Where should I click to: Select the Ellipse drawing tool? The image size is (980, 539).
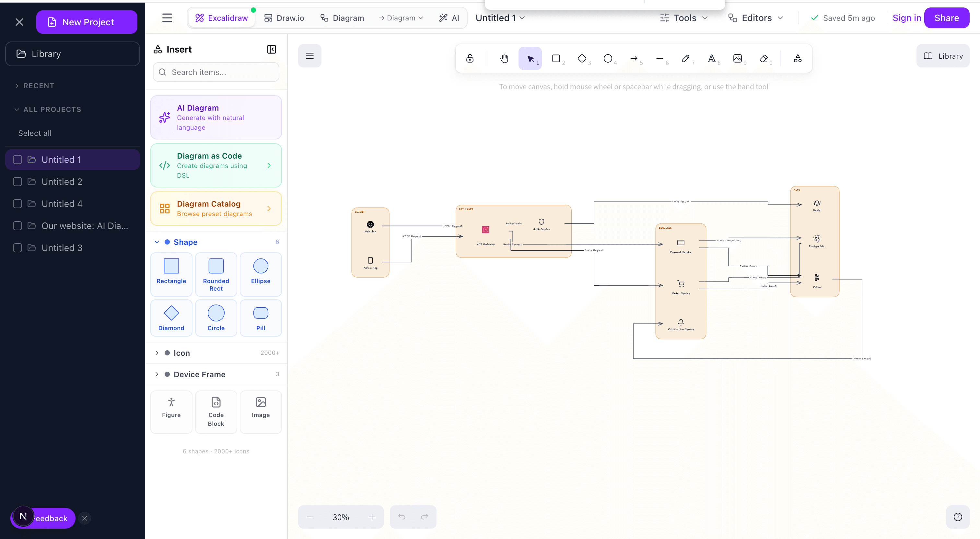coord(608,58)
